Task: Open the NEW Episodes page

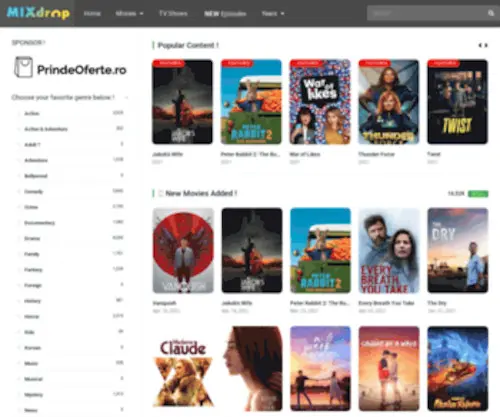Action: 225,14
